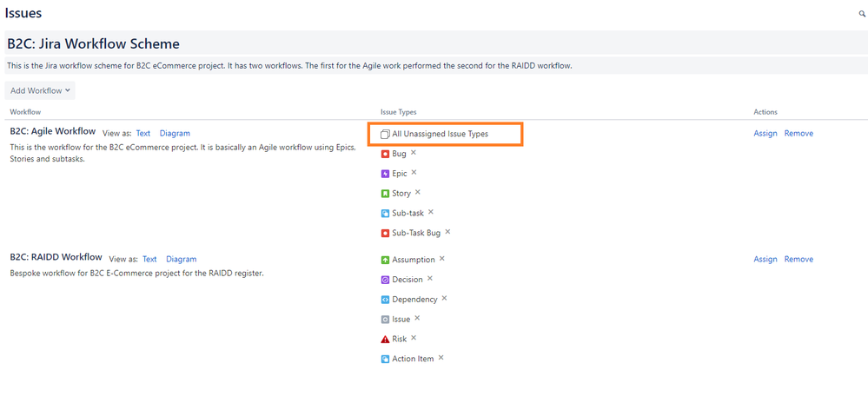The image size is (868, 403).
Task: Click the purple Epic issue type icon
Action: pyautogui.click(x=385, y=174)
